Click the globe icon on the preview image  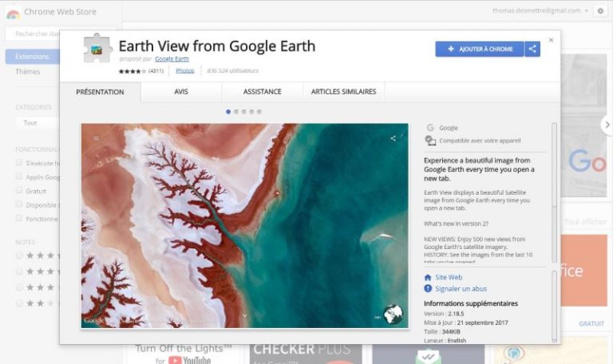click(393, 315)
